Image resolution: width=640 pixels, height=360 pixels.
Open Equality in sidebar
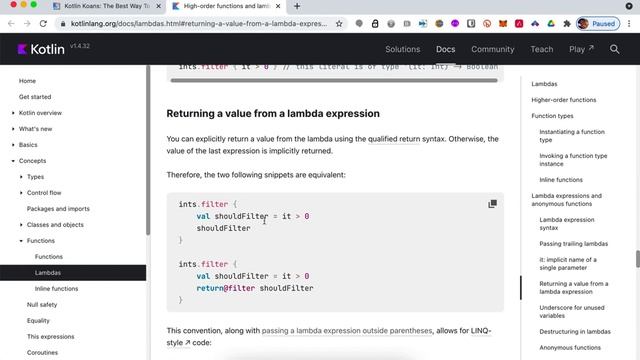point(38,320)
